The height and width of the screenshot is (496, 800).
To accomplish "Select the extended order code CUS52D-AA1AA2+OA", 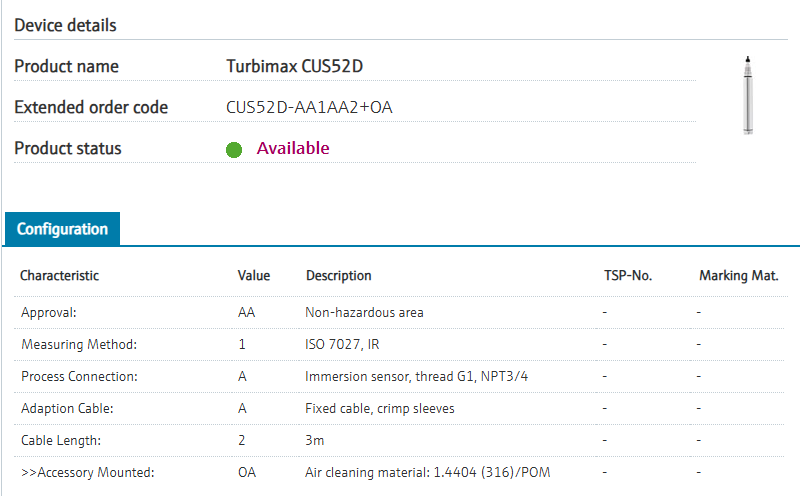I will coord(309,107).
